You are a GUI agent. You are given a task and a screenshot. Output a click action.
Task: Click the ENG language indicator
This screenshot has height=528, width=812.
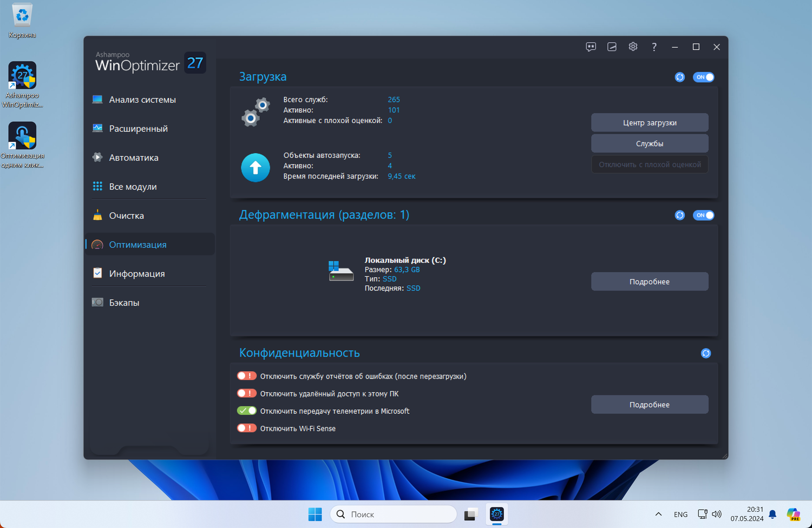(680, 514)
